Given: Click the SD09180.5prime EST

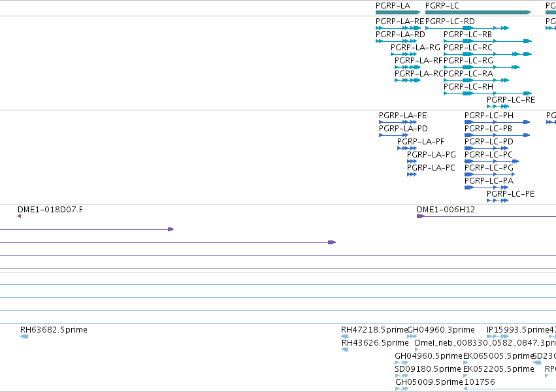Looking at the screenshot, I should click(x=401, y=376).
